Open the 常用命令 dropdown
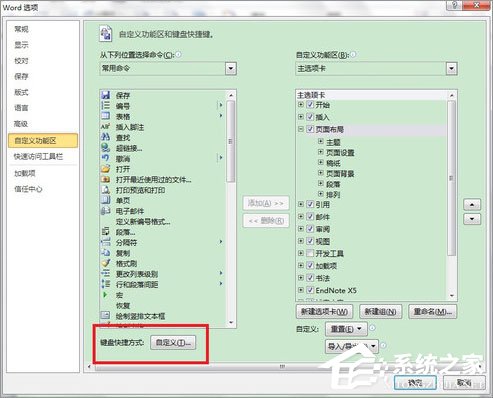 coord(231,69)
